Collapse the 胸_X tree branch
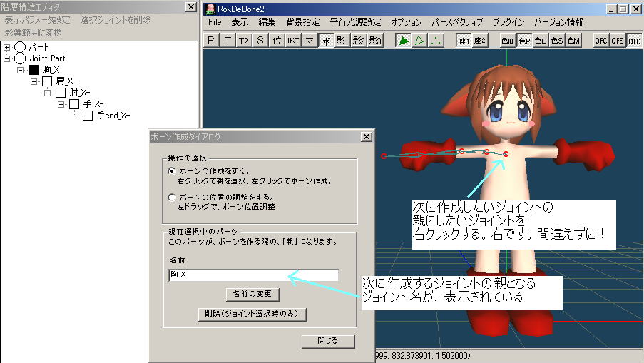 (21, 70)
